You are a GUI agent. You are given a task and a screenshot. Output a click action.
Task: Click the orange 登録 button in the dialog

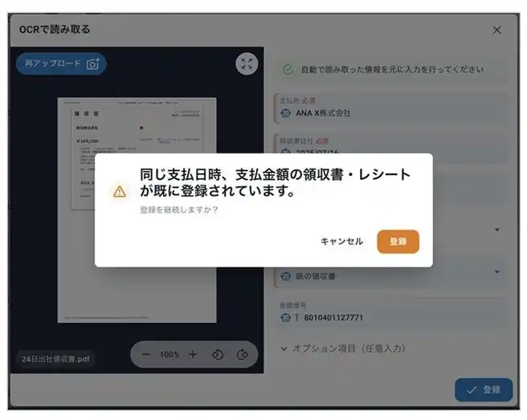(398, 241)
